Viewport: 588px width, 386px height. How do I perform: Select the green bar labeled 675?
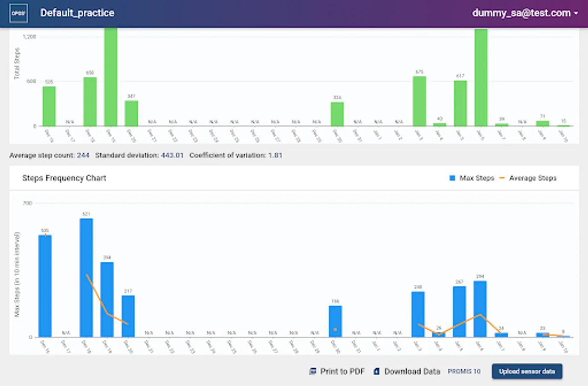(419, 101)
